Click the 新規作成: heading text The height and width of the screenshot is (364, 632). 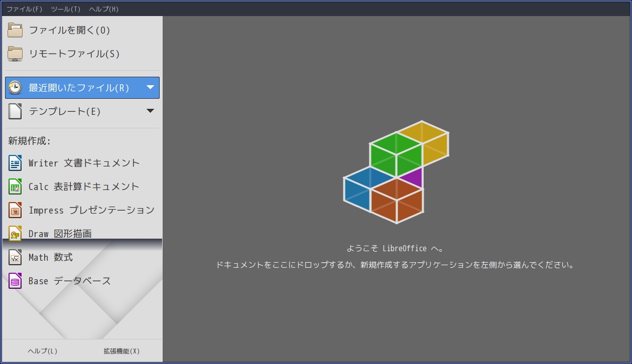click(30, 141)
